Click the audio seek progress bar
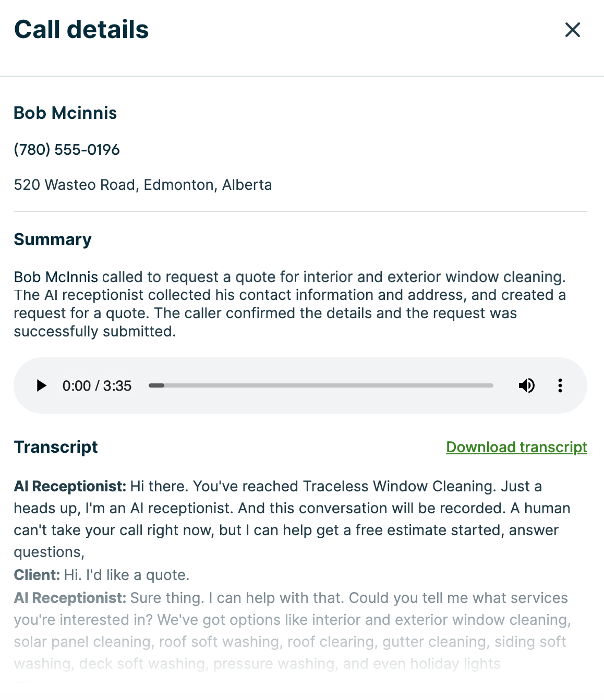The height and width of the screenshot is (700, 604). [321, 385]
